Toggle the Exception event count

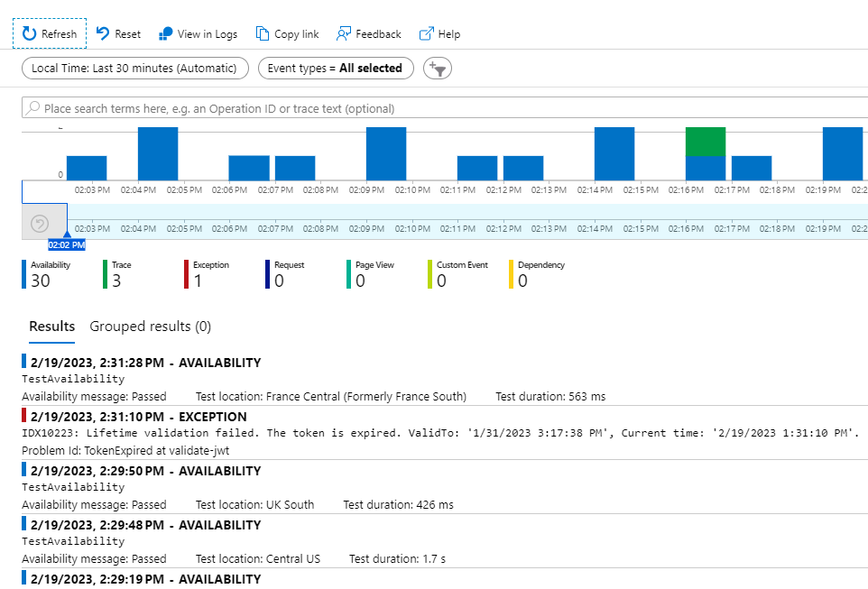pyautogui.click(x=207, y=274)
